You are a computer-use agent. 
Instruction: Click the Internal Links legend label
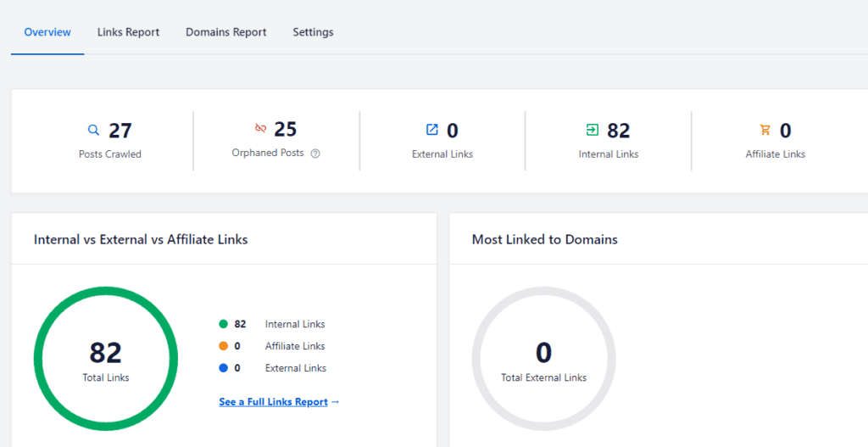pos(295,324)
